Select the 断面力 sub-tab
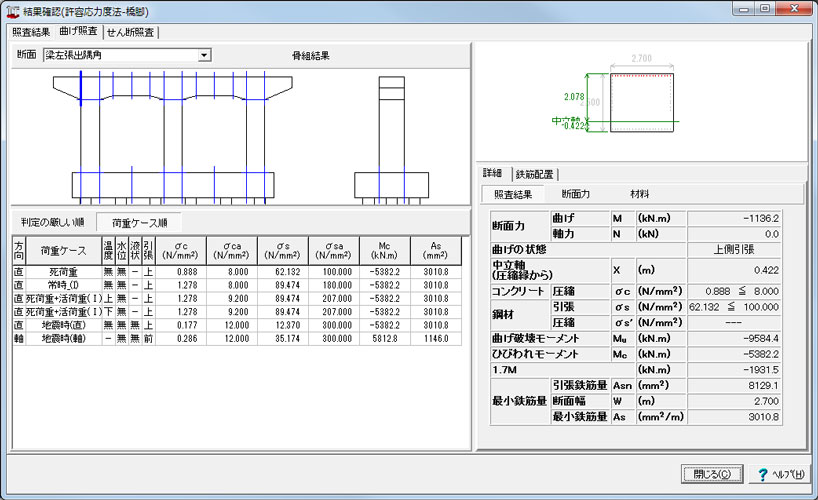818x500 pixels. pyautogui.click(x=575, y=194)
